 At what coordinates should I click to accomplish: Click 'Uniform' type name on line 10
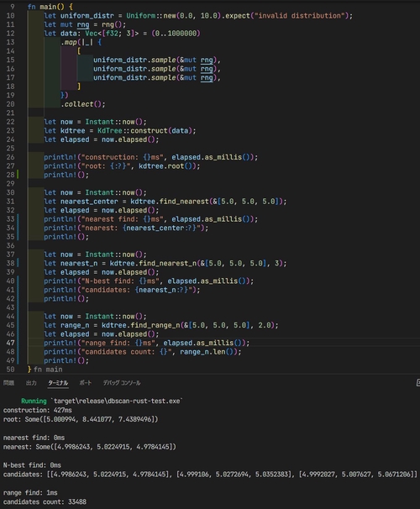pyautogui.click(x=140, y=16)
